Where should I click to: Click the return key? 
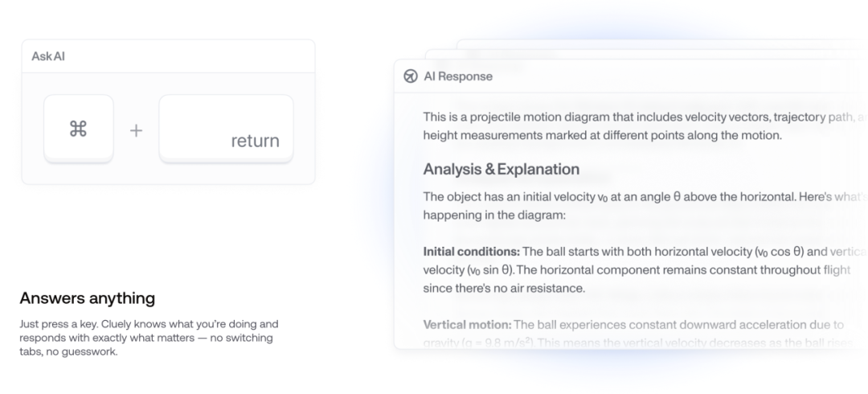coord(226,129)
